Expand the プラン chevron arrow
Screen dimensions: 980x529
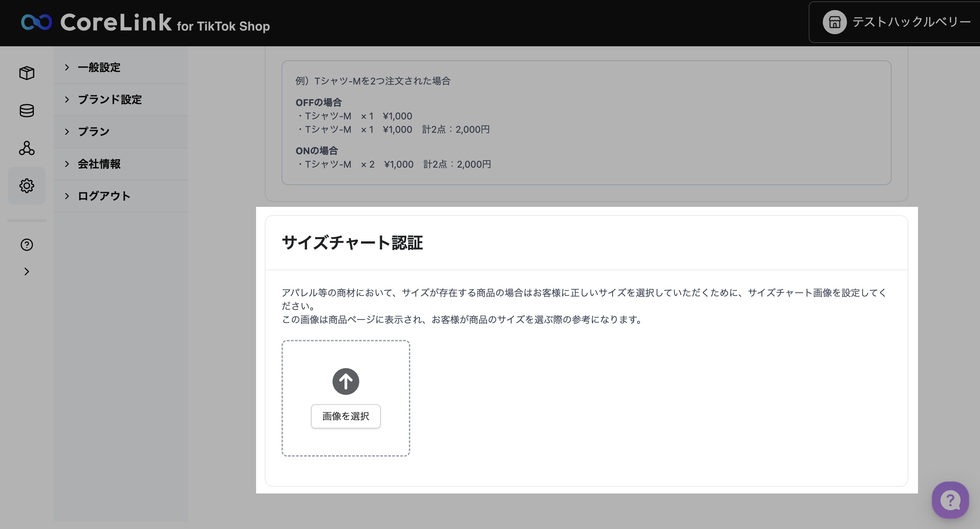(67, 132)
